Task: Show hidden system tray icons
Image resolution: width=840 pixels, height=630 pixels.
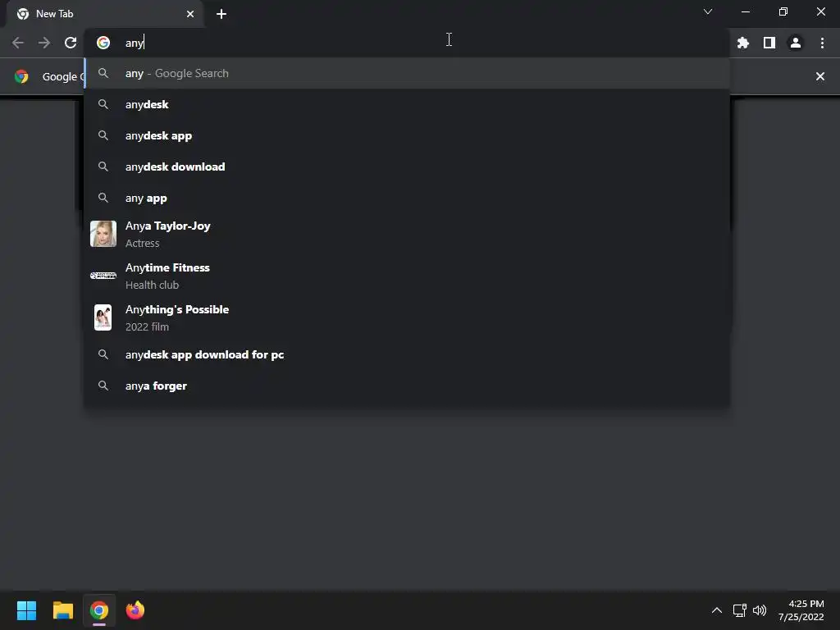Action: pyautogui.click(x=716, y=610)
